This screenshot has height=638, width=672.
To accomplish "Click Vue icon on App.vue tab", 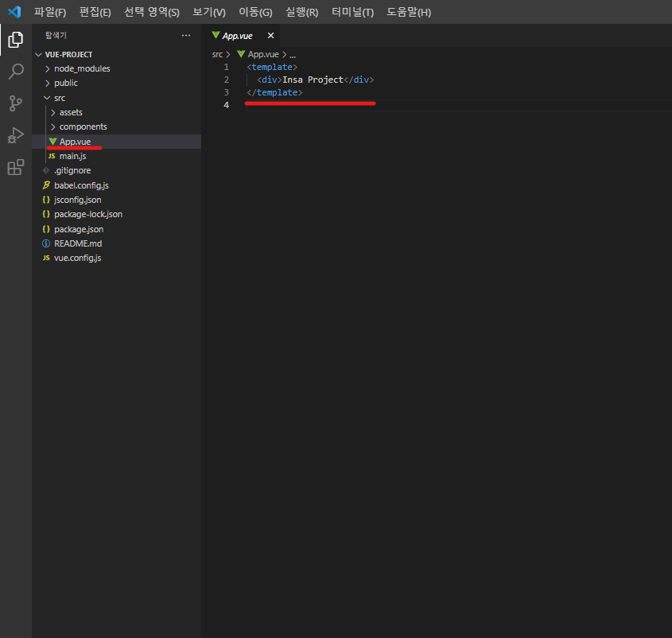I will (216, 35).
